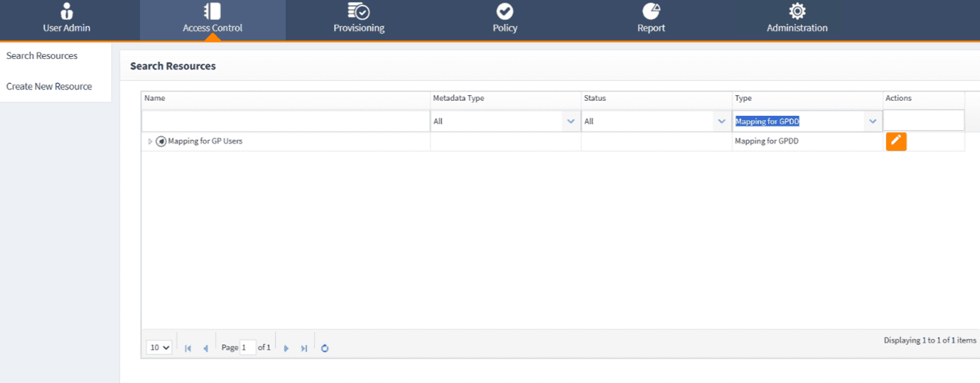Open Search Resources in sidebar
Screen dimensions: 980x383
pyautogui.click(x=42, y=56)
